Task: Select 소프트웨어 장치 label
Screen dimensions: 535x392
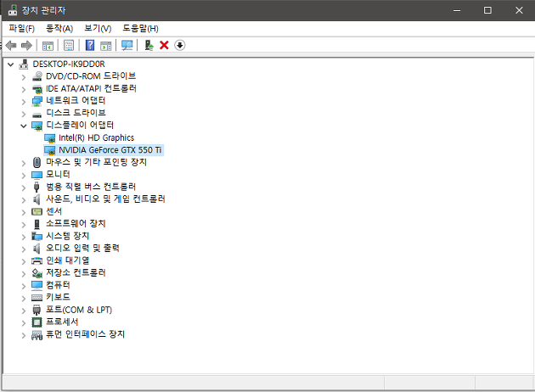Action: [76, 224]
